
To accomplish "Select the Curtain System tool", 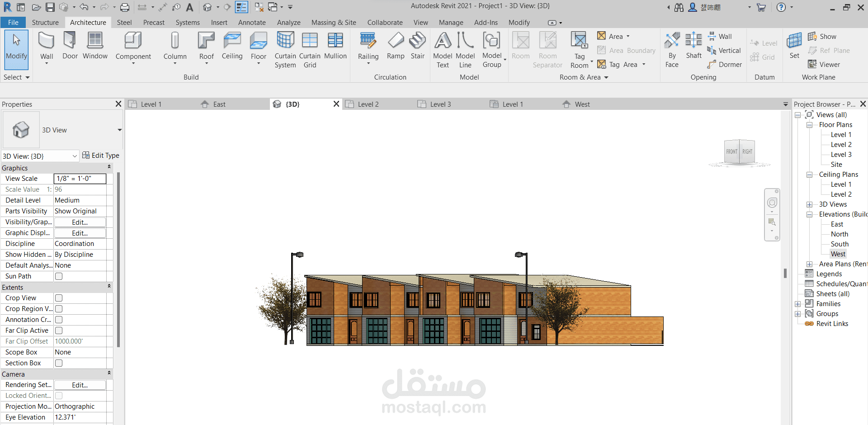I will coord(285,50).
